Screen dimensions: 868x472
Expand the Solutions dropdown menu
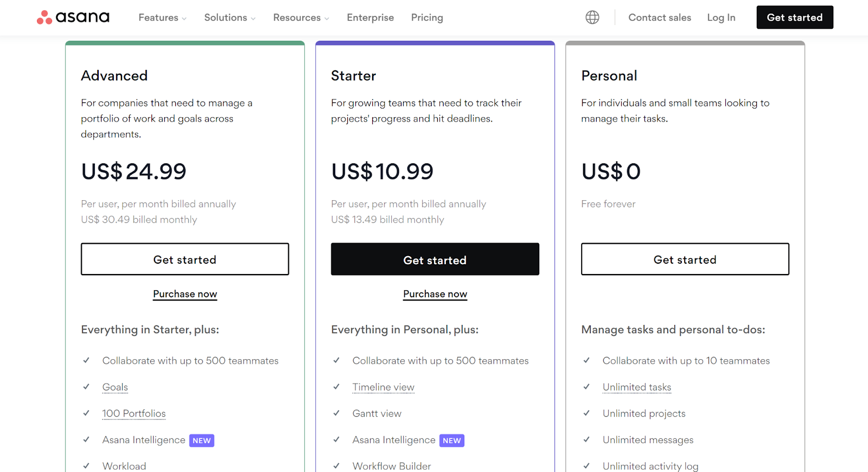point(229,17)
